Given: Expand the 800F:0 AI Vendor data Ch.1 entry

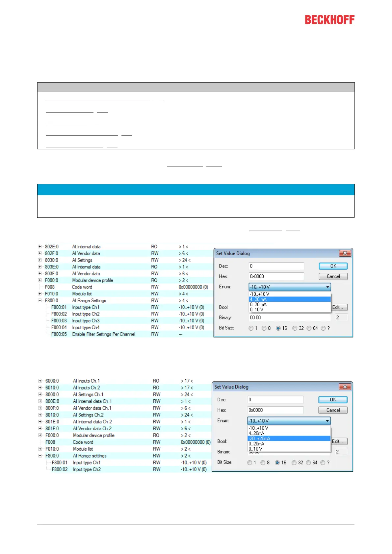Looking at the screenshot, I should pyautogui.click(x=40, y=408).
